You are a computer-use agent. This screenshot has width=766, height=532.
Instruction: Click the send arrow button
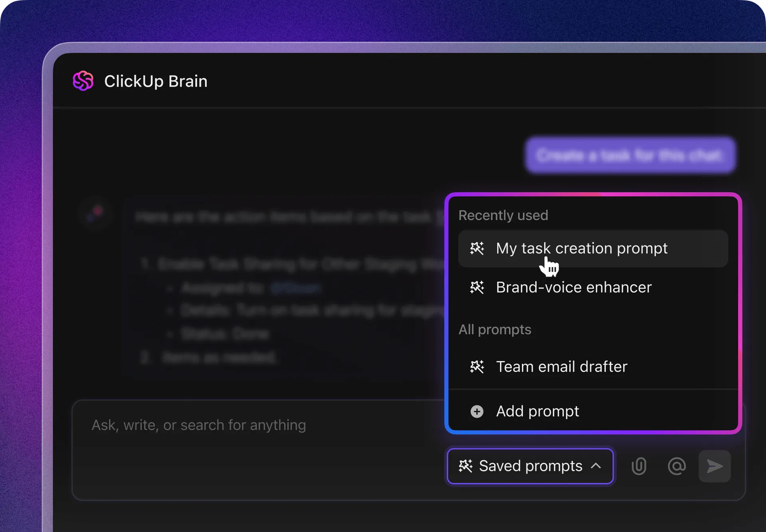pos(715,466)
